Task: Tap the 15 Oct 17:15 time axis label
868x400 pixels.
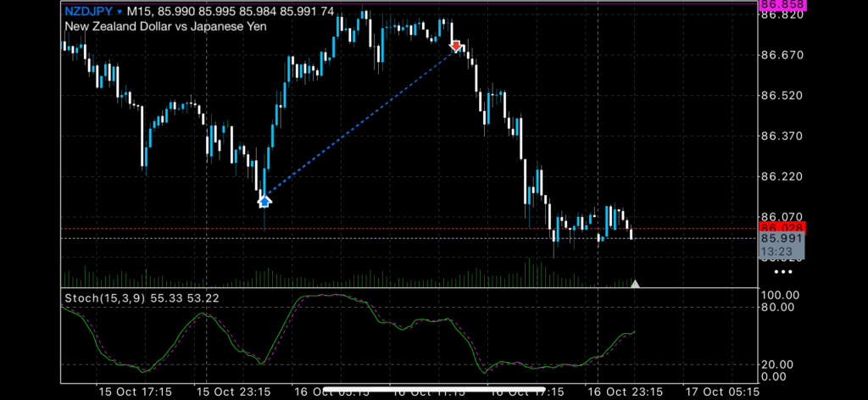Action: [x=136, y=392]
